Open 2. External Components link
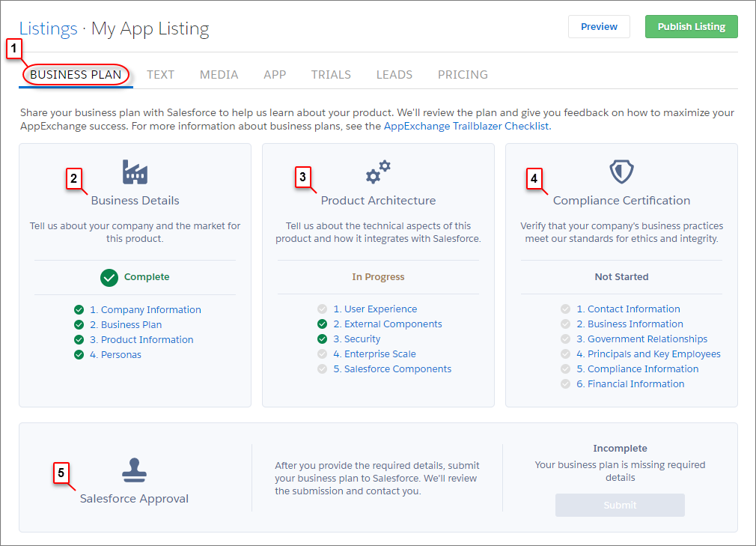This screenshot has width=756, height=546. click(388, 324)
